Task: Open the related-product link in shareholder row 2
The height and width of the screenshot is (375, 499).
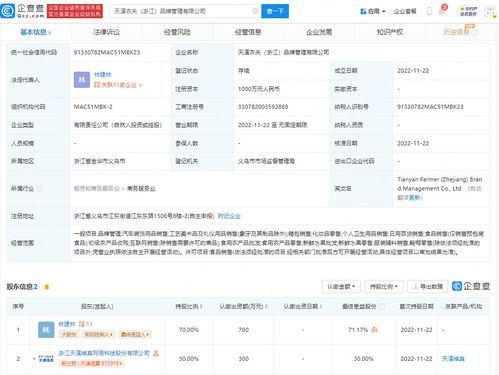Action: pyautogui.click(x=453, y=359)
